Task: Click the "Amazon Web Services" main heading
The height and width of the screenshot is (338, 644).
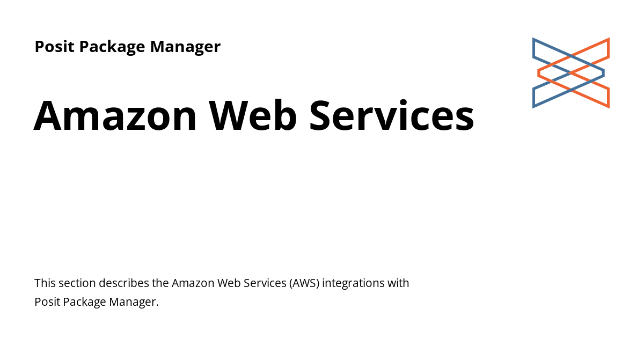Action: [253, 116]
